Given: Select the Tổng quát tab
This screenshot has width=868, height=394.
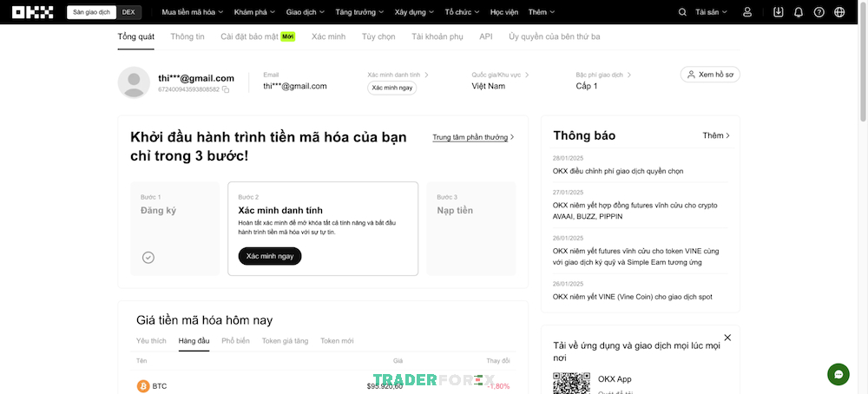Looking at the screenshot, I should (x=135, y=36).
